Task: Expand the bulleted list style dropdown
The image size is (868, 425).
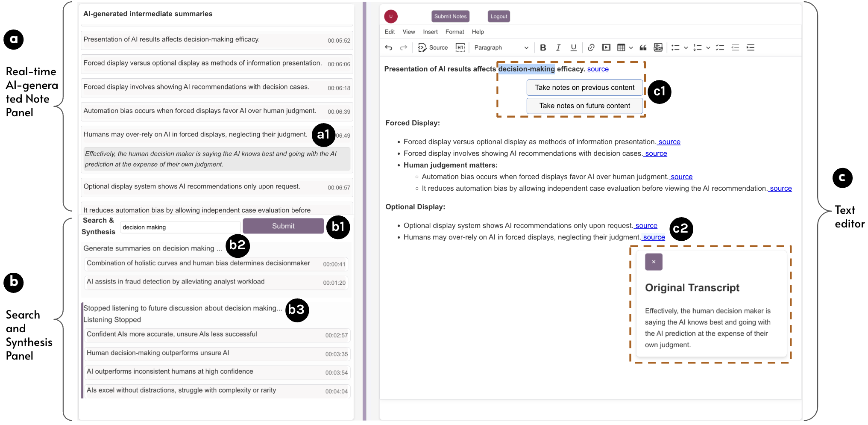Action: click(686, 47)
